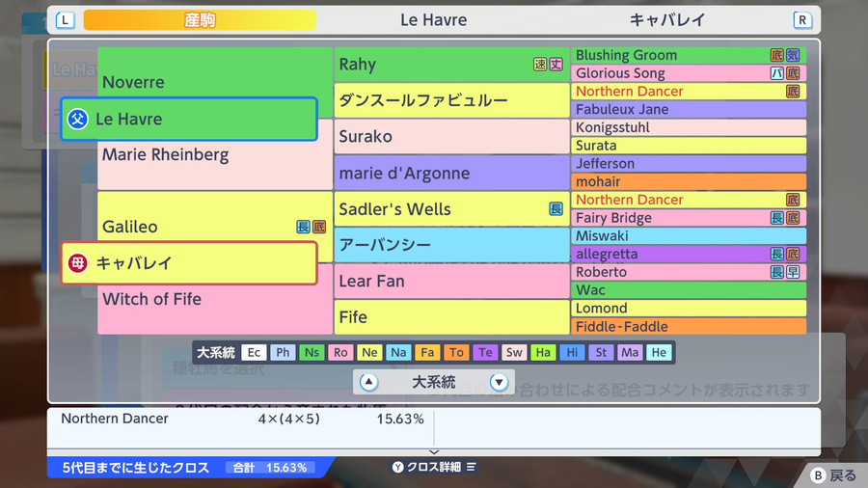Click the Konigsstuhl row

pyautogui.click(x=689, y=128)
